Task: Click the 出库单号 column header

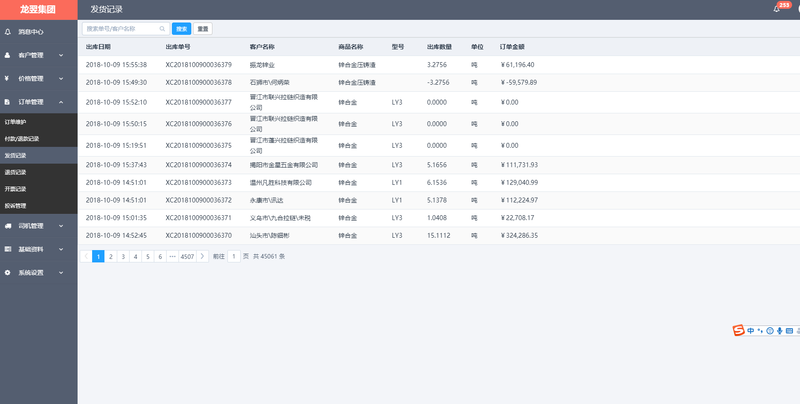Action: 178,47
